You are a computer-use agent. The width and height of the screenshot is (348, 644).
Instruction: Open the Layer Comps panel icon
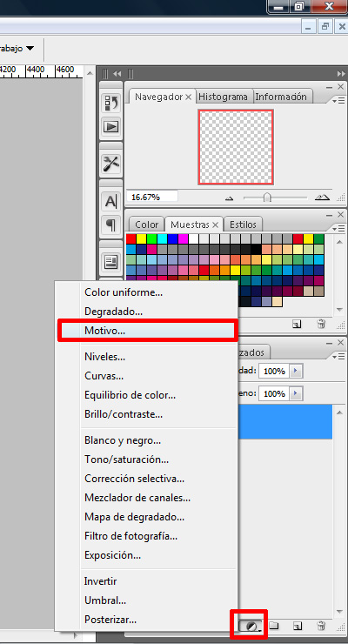[110, 262]
